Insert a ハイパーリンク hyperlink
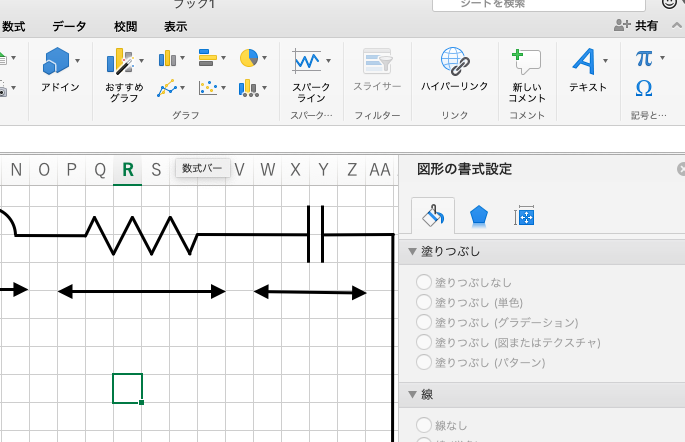 (x=455, y=61)
